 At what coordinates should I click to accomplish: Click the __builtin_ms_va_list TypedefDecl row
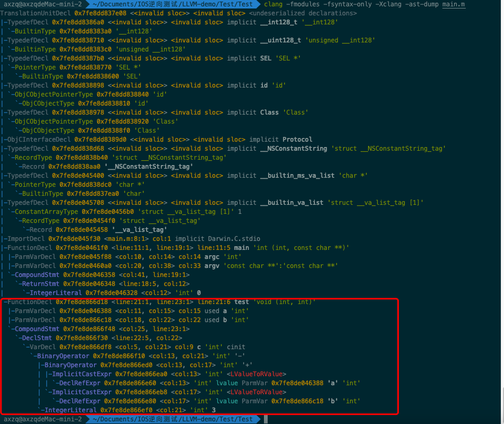[x=184, y=176]
